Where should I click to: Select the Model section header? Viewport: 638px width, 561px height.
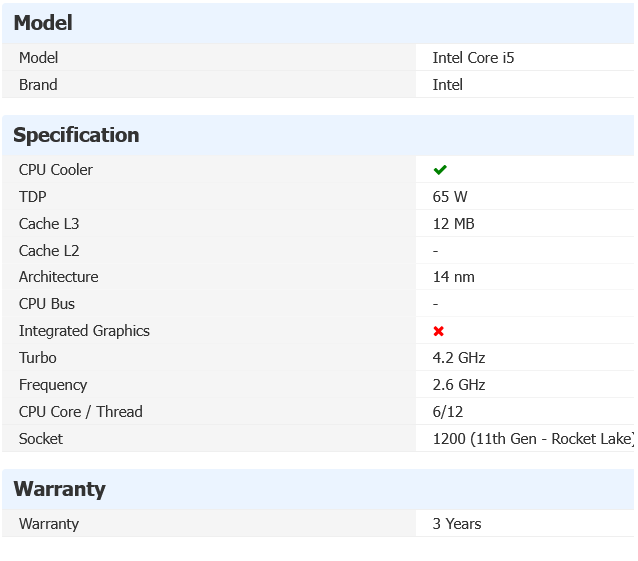click(43, 23)
